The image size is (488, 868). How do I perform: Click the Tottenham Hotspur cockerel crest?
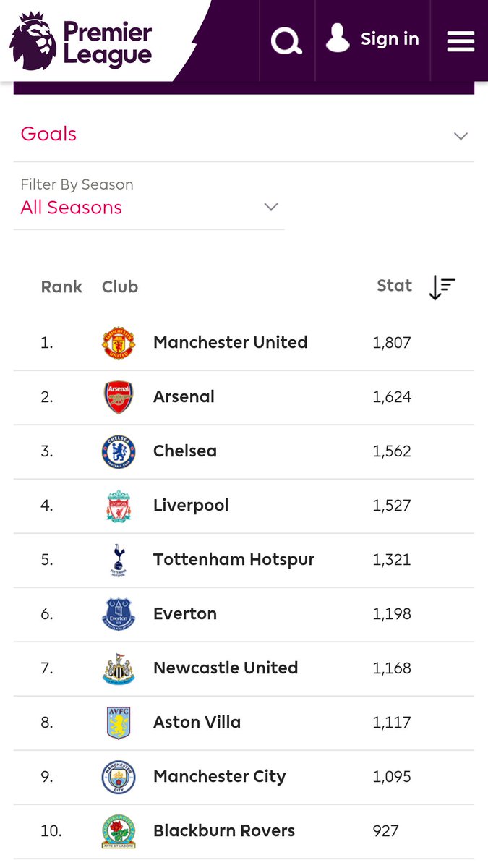[x=119, y=560]
